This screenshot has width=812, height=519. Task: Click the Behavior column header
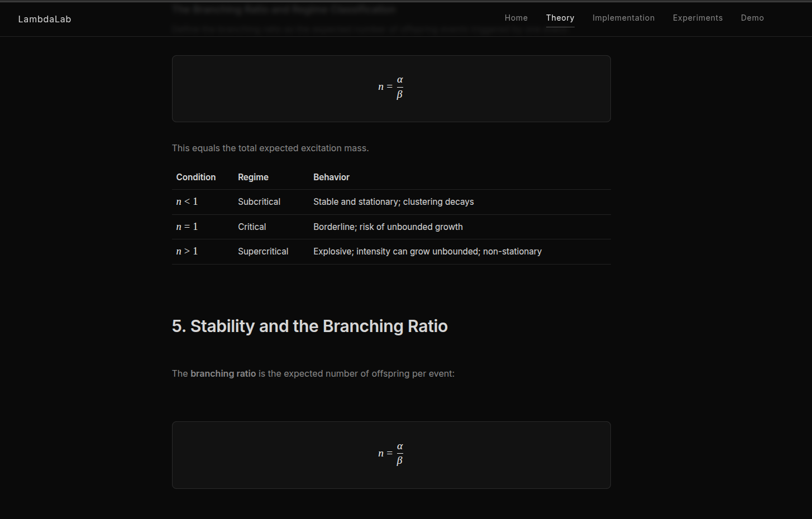pyautogui.click(x=331, y=177)
